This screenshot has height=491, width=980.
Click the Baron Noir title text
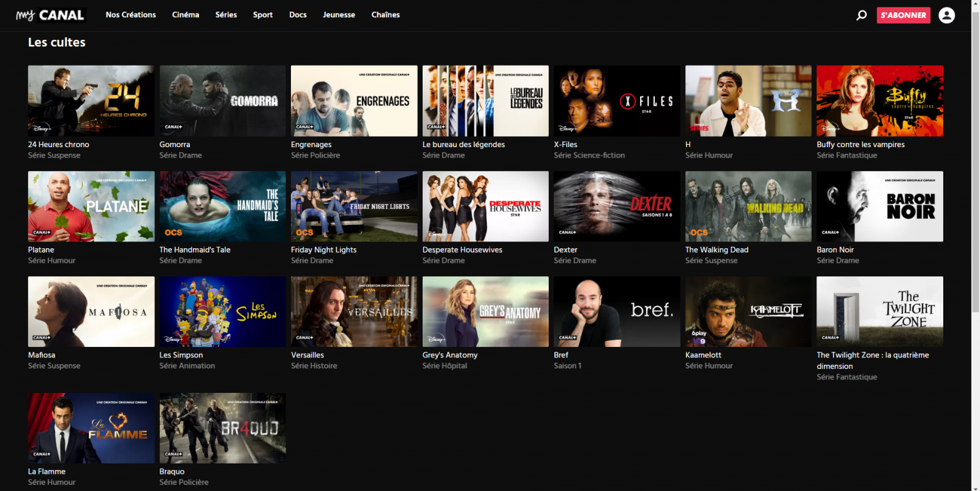coord(835,250)
